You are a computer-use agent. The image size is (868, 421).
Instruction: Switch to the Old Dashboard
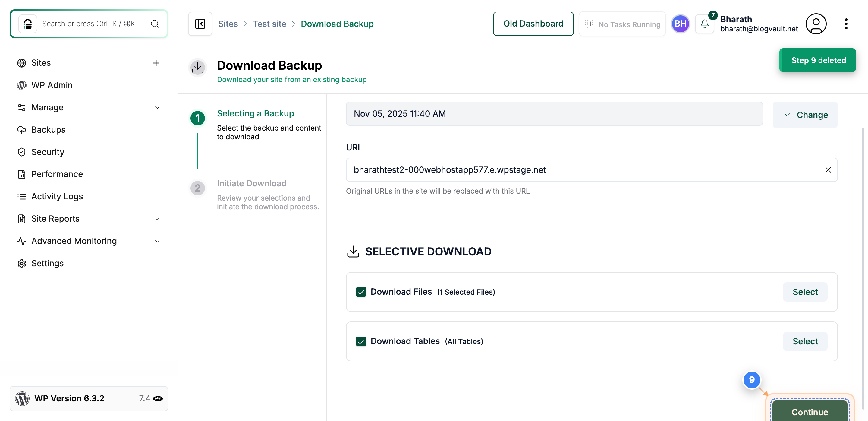click(533, 24)
